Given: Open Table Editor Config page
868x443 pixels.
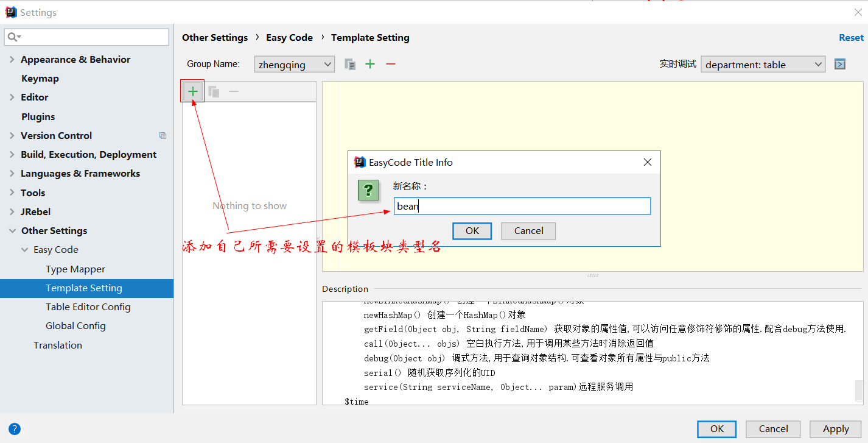Looking at the screenshot, I should click(88, 307).
